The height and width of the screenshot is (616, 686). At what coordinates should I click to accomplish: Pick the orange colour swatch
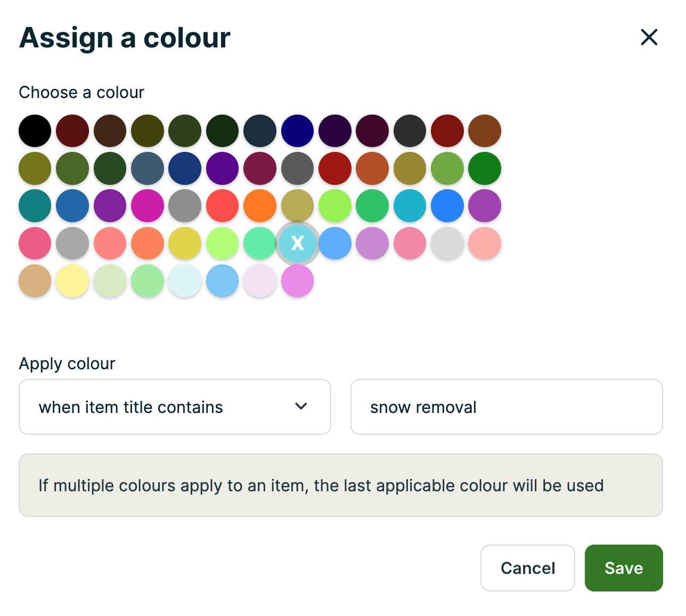pyautogui.click(x=259, y=206)
